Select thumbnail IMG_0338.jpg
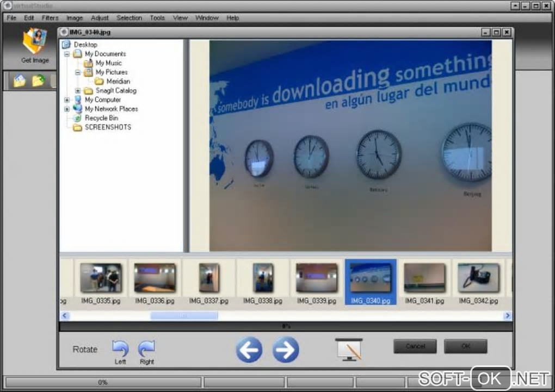 [x=263, y=283]
